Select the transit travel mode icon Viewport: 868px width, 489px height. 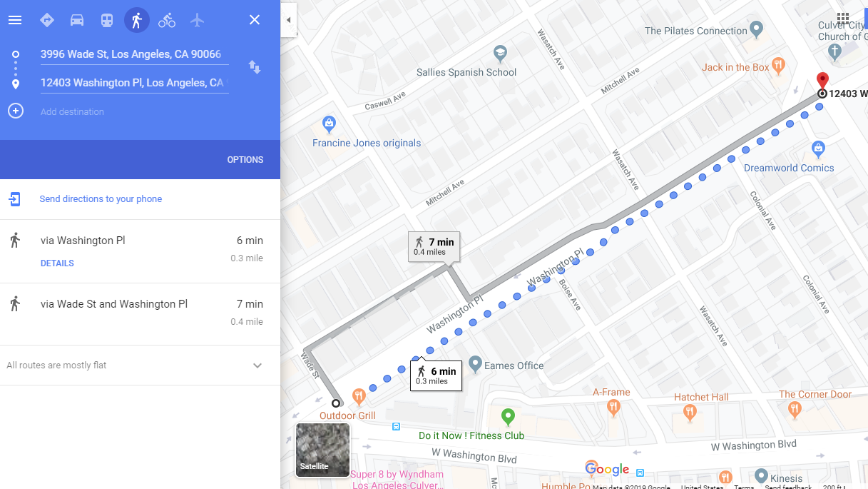(x=107, y=20)
